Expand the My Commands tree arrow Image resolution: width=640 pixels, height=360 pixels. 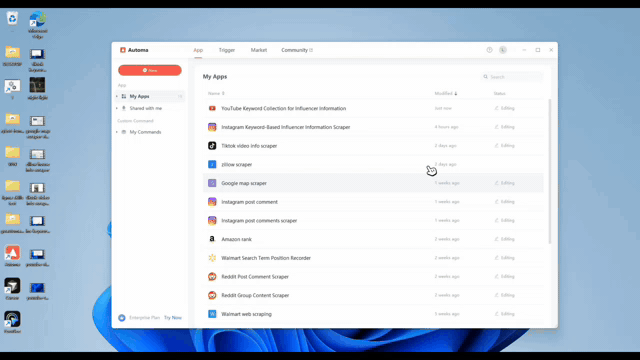click(117, 132)
